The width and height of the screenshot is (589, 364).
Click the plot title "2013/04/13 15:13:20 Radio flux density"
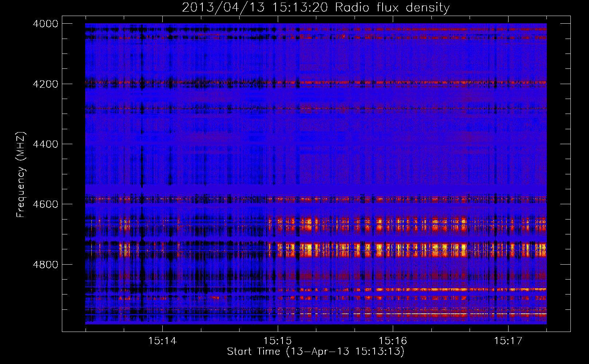coord(316,8)
